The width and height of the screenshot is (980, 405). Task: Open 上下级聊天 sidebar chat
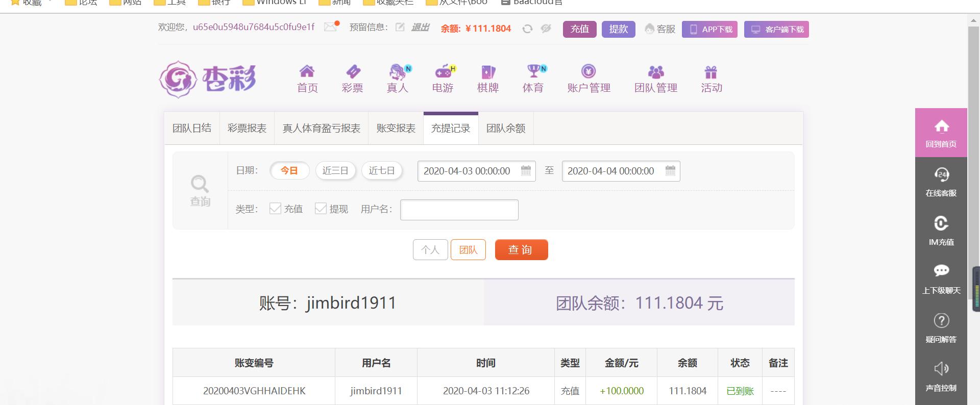click(941, 279)
